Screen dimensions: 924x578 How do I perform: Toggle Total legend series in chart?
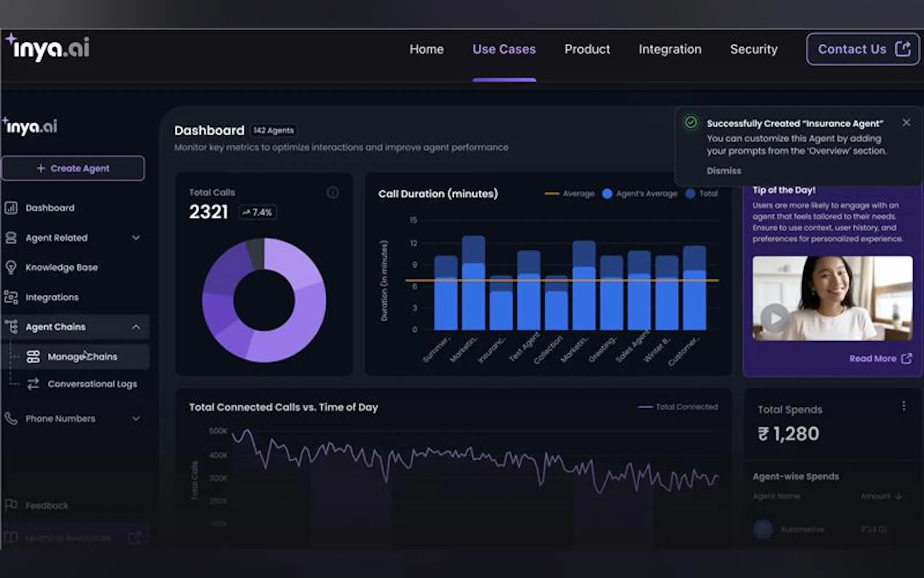pos(690,194)
